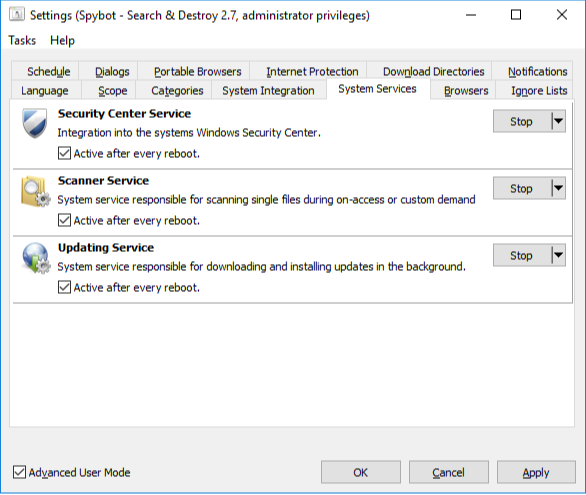Stop the Scanner Service
This screenshot has height=495, width=586.
pos(522,188)
